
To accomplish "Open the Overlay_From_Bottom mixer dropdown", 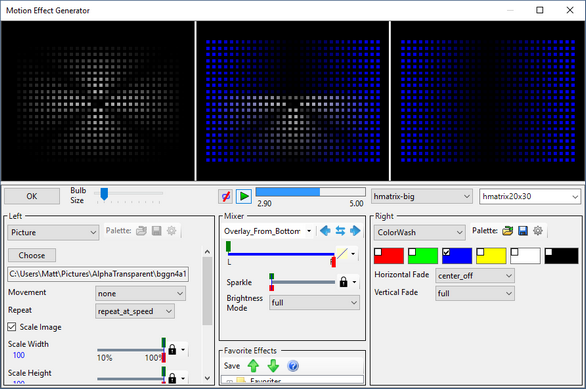I will click(268, 231).
